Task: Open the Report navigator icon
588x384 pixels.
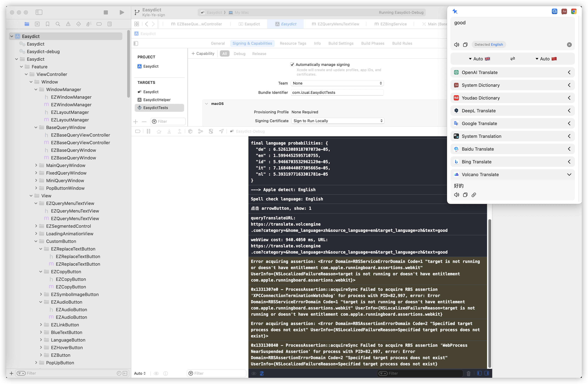Action: (x=110, y=24)
